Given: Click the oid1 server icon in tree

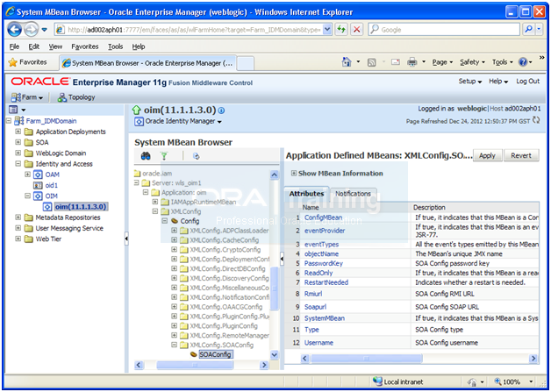Looking at the screenshot, I should point(38,185).
